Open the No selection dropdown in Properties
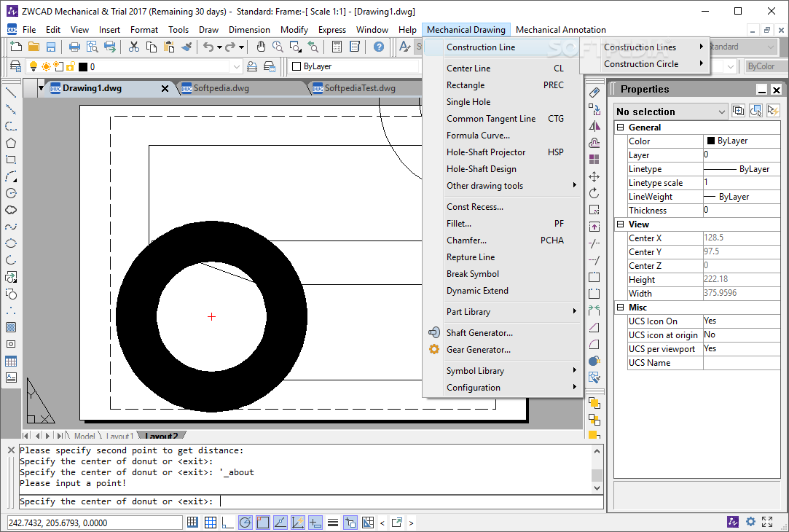The image size is (789, 532). 671,112
